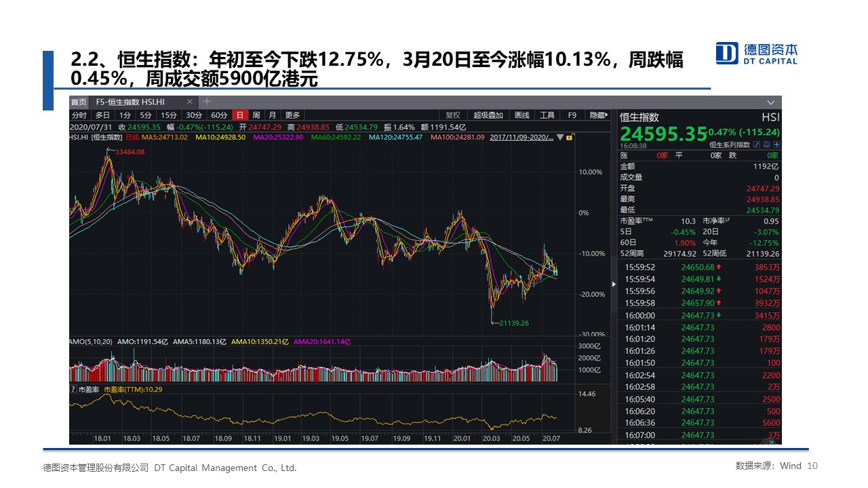Switch to the 首页 tab
The height and width of the screenshot is (488, 868).
79,102
